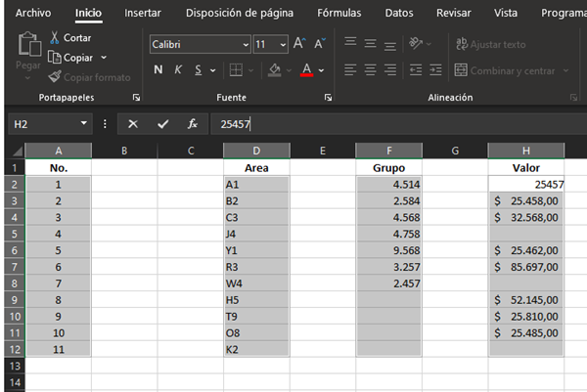Screen dimensions: 587x392
Task: Align text to middle vertically icon
Action: click(370, 44)
